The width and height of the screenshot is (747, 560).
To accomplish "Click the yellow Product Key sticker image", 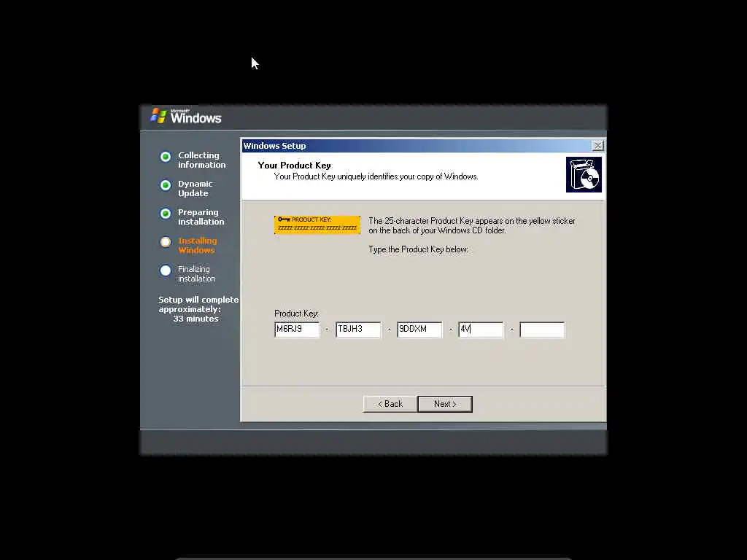I will 317,225.
